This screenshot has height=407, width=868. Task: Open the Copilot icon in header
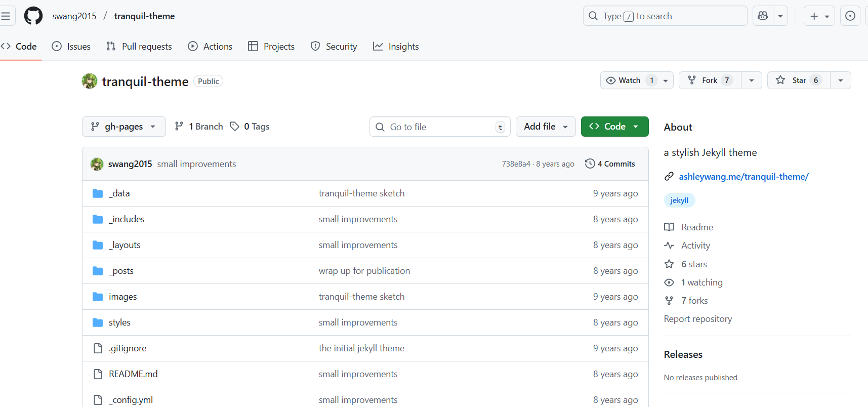(763, 16)
